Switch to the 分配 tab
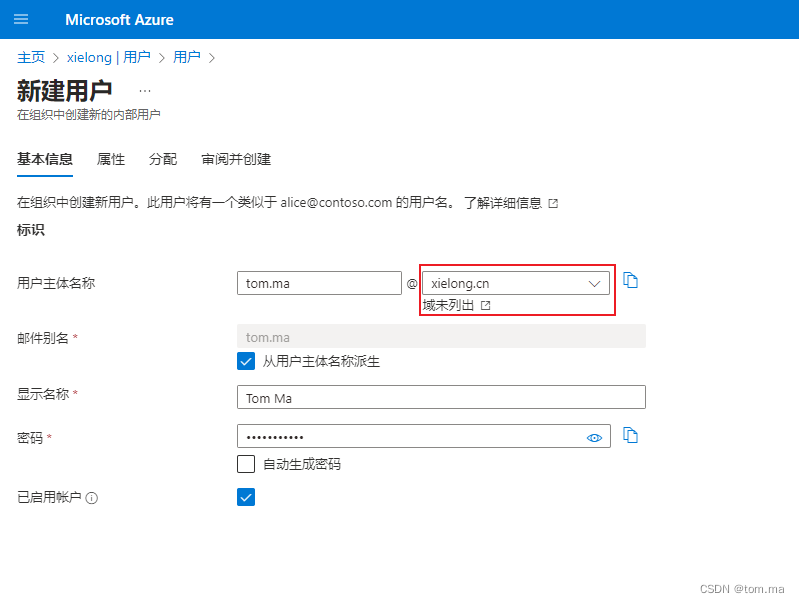Viewport: 799px width, 603px height. [x=163, y=160]
